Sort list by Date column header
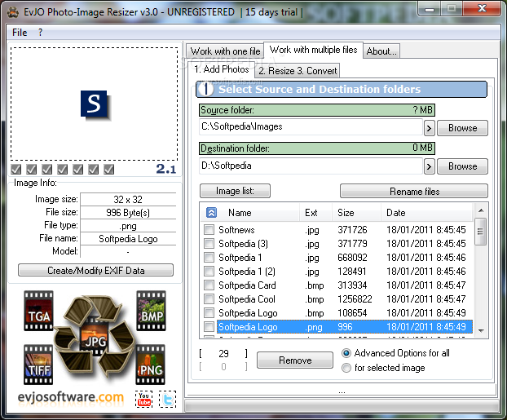 pyautogui.click(x=396, y=213)
